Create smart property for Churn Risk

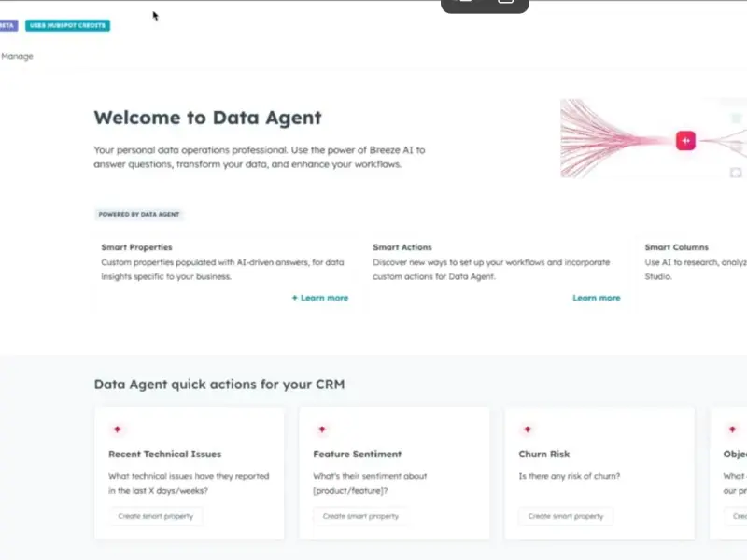tap(566, 516)
